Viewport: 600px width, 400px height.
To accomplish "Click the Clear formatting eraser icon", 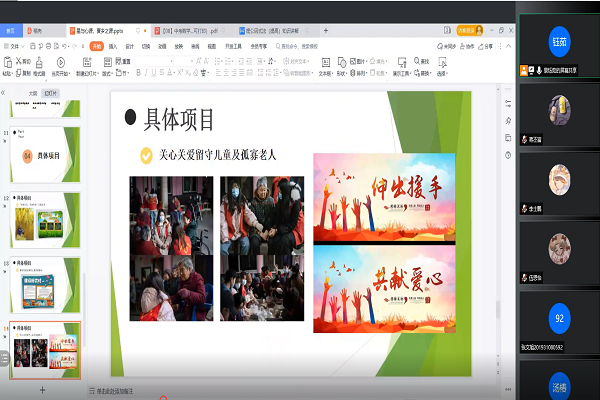I will 196,72.
